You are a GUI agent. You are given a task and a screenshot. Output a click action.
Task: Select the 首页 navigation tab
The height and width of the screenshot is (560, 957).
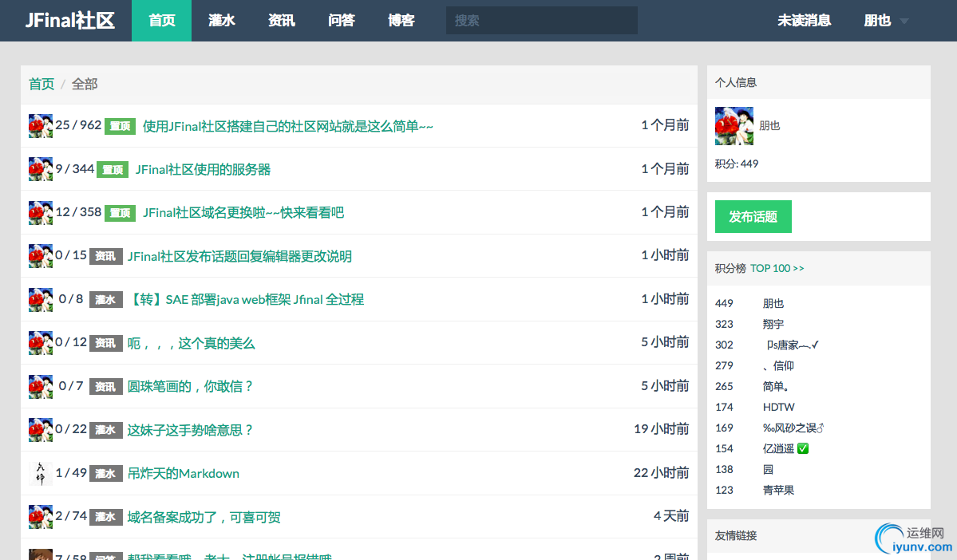tap(162, 21)
